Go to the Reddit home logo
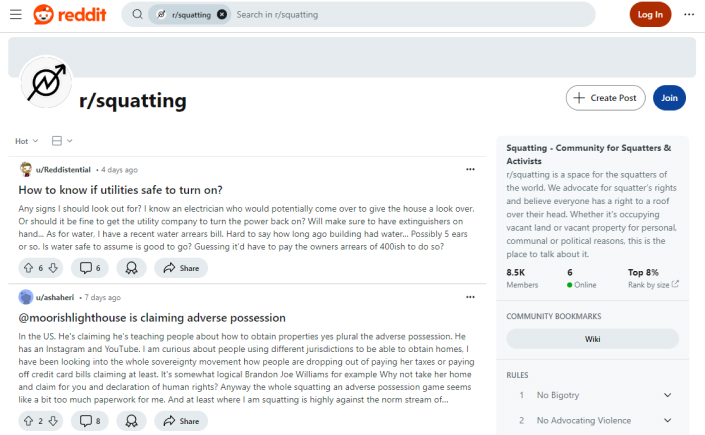Viewport: 705px width, 435px height. click(x=70, y=14)
